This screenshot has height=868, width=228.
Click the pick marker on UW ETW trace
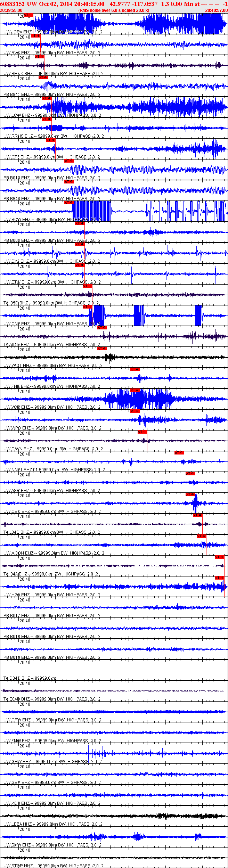(x=80, y=265)
